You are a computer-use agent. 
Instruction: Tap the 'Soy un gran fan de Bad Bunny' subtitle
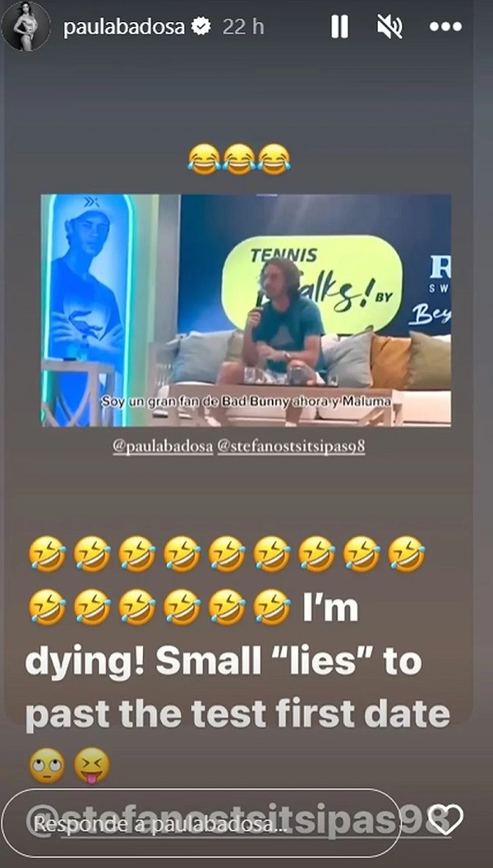[x=246, y=402]
